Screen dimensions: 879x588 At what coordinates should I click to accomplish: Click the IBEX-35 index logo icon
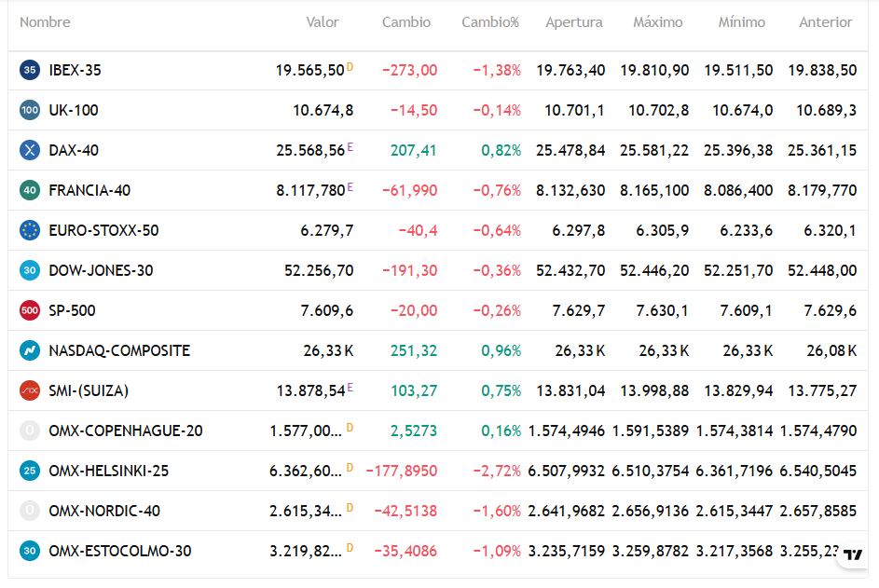[30, 70]
